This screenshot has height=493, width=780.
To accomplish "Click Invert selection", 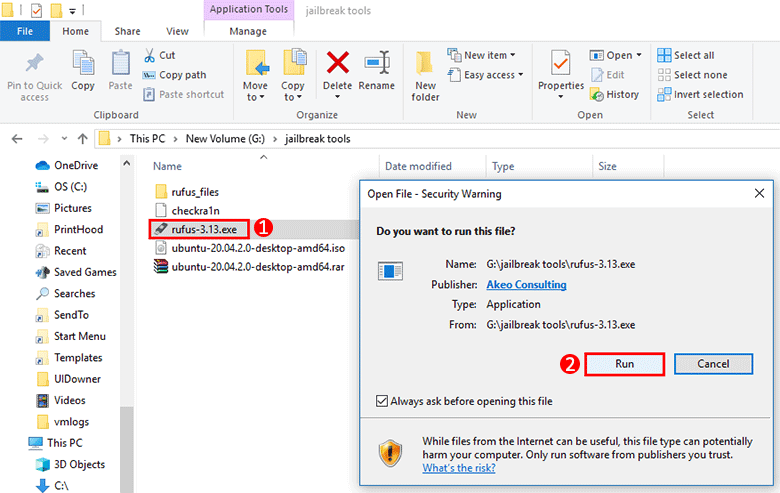I will (700, 95).
